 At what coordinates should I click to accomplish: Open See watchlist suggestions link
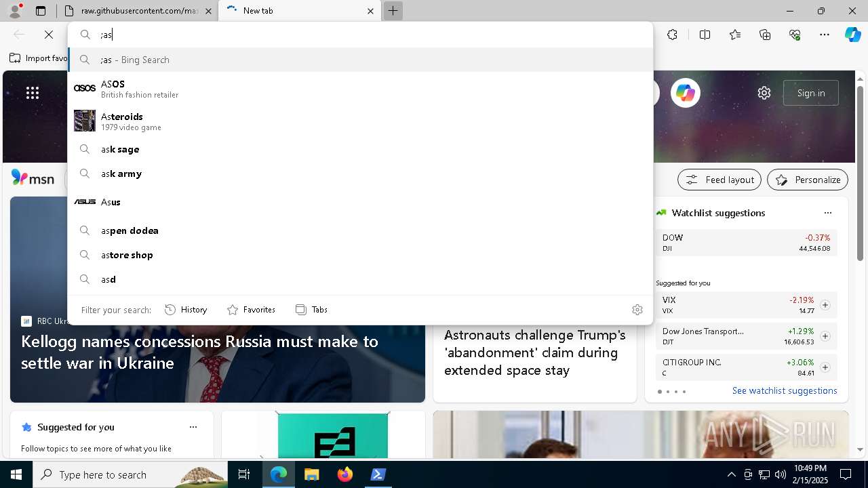(785, 390)
